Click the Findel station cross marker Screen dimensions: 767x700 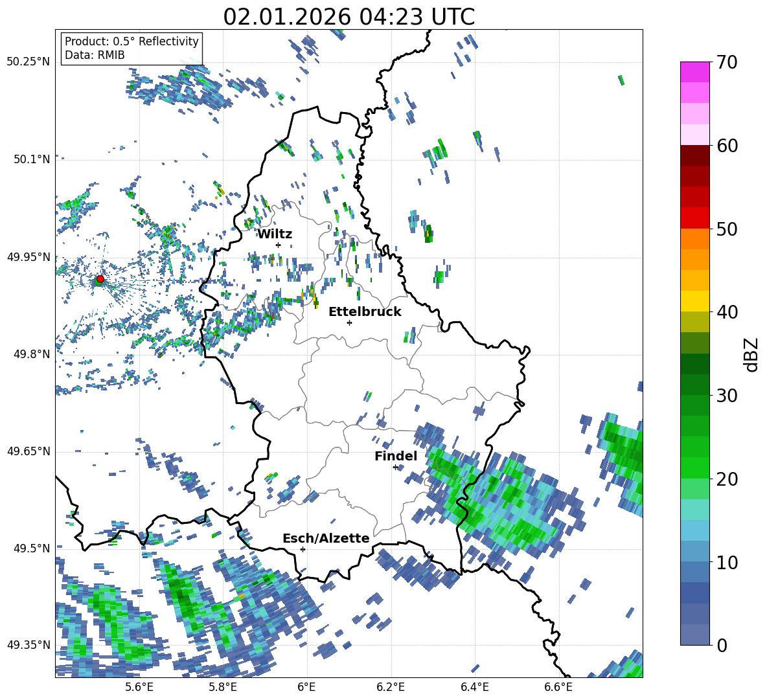tap(395, 468)
